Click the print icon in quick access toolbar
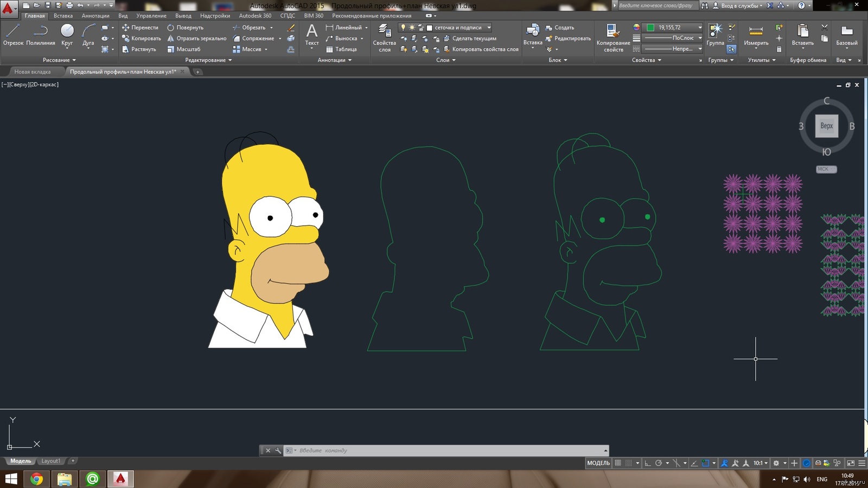 tap(69, 5)
